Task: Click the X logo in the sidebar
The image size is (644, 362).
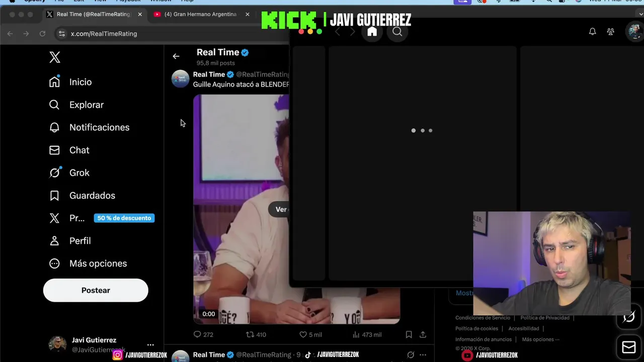Action: [55, 57]
